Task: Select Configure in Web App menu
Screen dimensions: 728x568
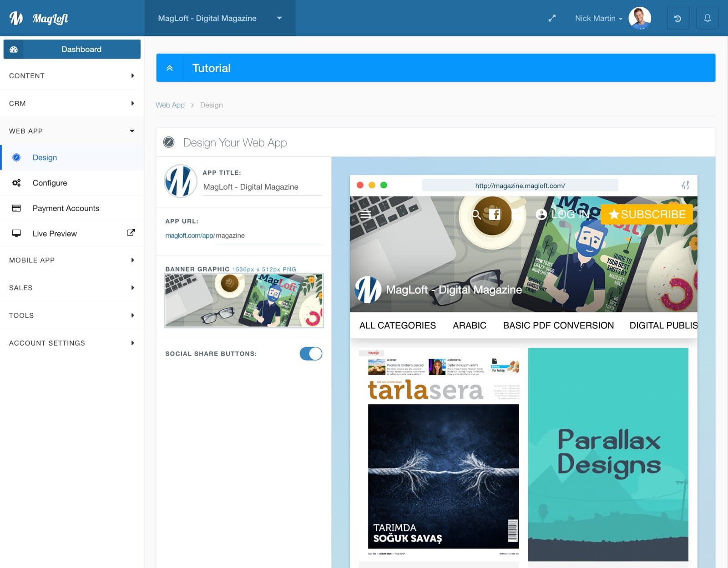Action: coord(72,183)
